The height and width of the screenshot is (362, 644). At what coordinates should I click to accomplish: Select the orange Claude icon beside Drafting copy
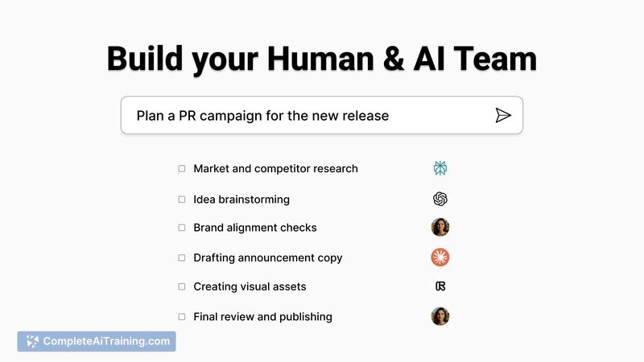click(440, 257)
